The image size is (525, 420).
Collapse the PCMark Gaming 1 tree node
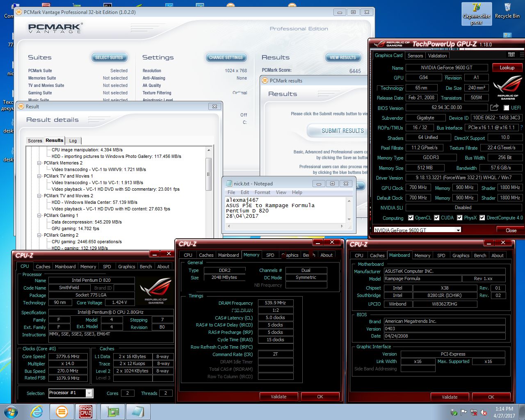coord(40,215)
